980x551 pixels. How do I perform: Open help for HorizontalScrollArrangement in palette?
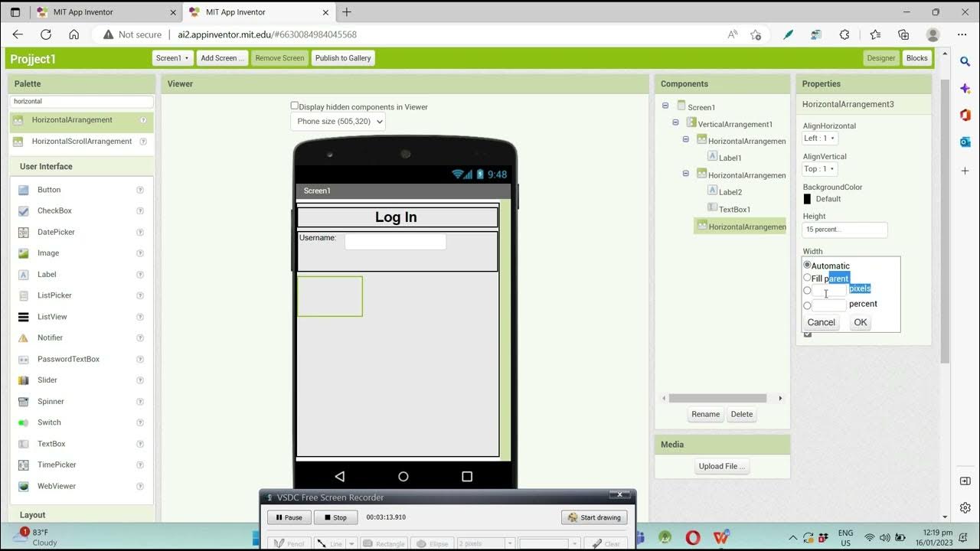point(143,142)
